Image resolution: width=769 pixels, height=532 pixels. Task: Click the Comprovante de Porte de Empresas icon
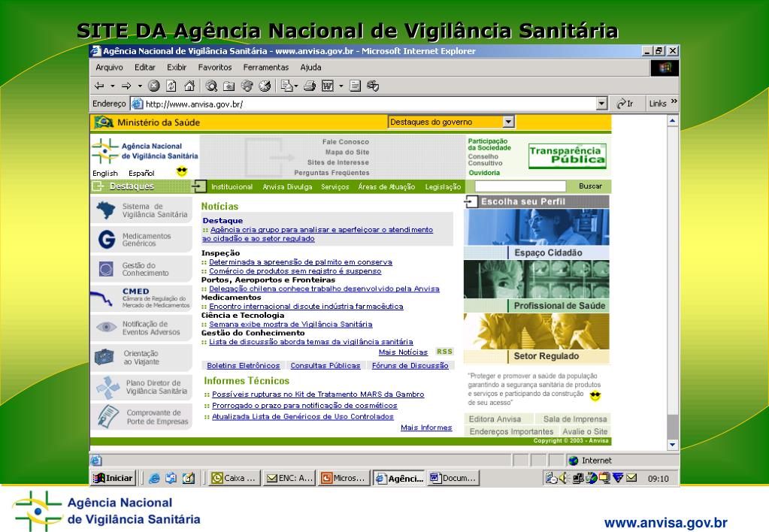point(108,416)
